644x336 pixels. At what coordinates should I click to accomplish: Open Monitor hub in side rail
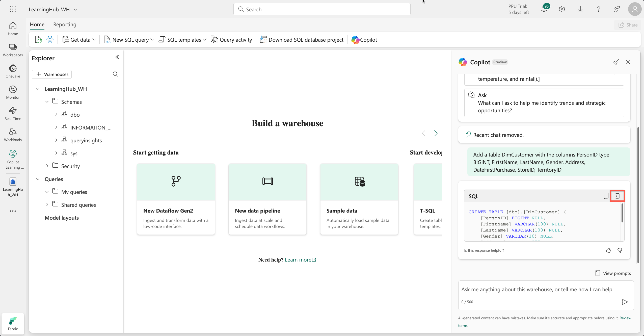click(13, 93)
